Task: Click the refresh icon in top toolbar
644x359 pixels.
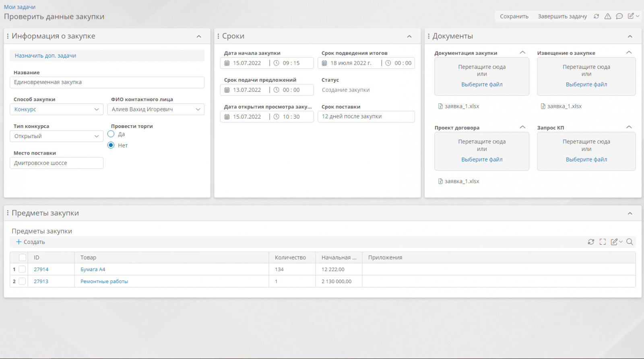Action: pyautogui.click(x=596, y=17)
